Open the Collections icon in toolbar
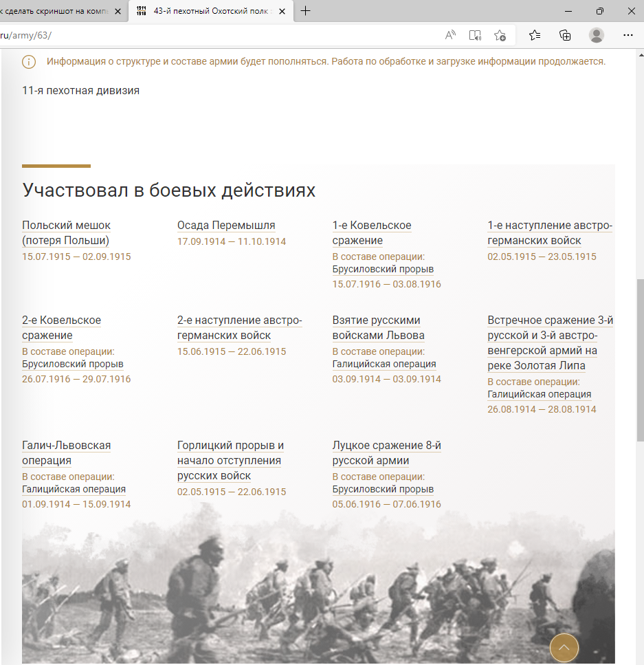 (565, 35)
